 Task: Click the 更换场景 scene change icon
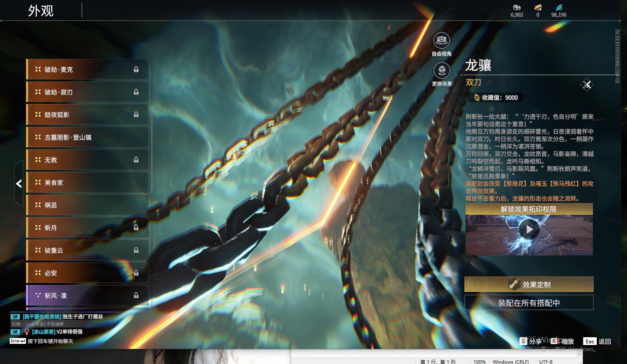(442, 70)
